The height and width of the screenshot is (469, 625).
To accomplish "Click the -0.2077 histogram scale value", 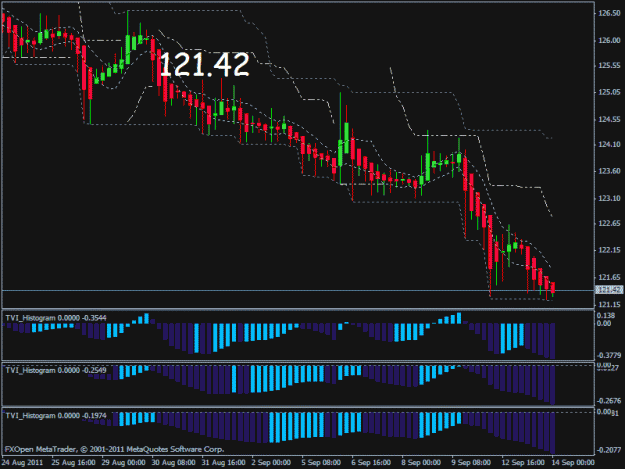I will pyautogui.click(x=609, y=450).
